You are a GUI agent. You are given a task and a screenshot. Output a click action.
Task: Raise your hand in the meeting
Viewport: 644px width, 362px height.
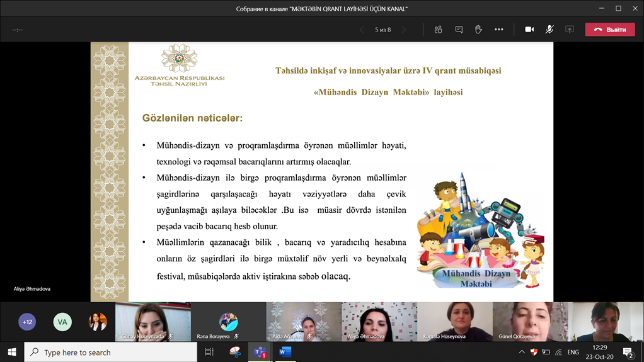(478, 30)
